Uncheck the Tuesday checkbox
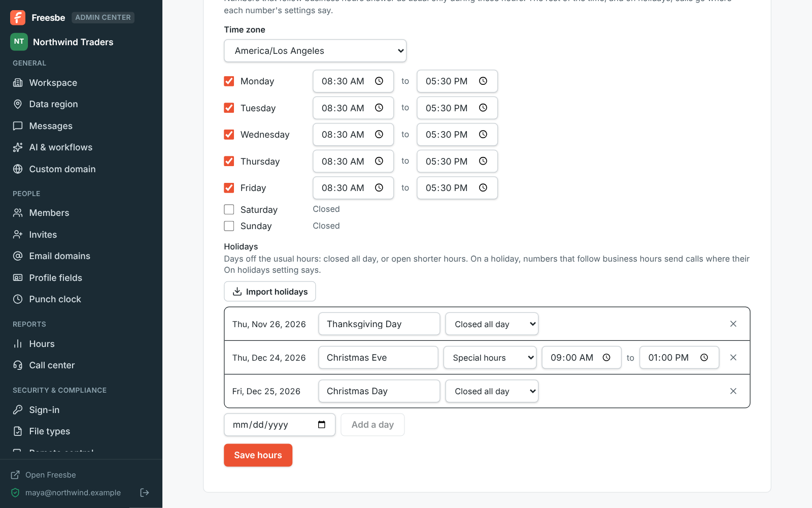The height and width of the screenshot is (508, 812). pyautogui.click(x=229, y=108)
